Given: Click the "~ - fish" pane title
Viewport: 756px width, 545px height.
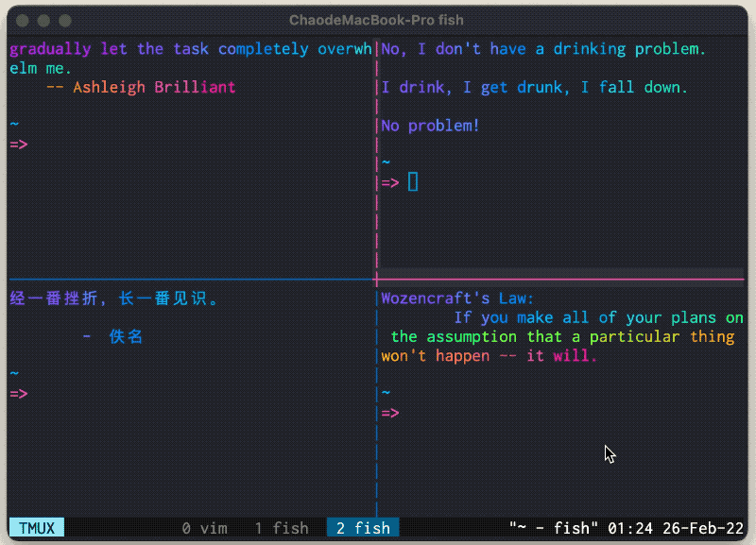Looking at the screenshot, I should 554,528.
